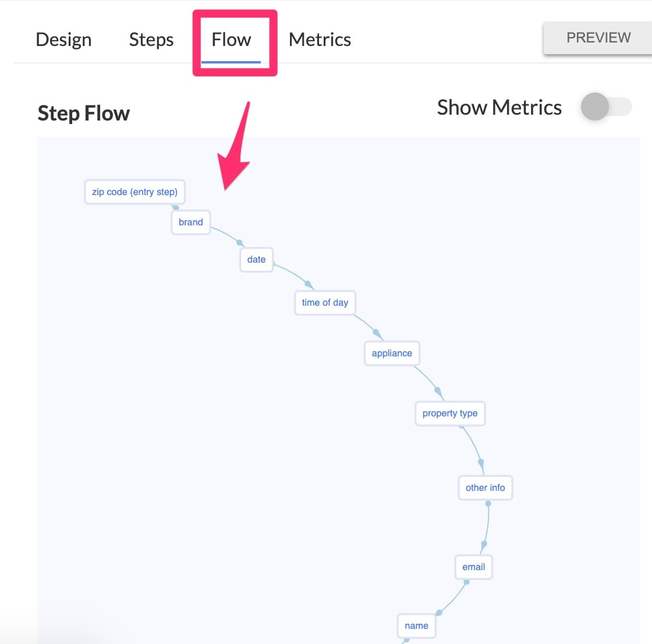Enable the Show Metrics toggle
Screen dimensions: 652x644
pos(605,107)
